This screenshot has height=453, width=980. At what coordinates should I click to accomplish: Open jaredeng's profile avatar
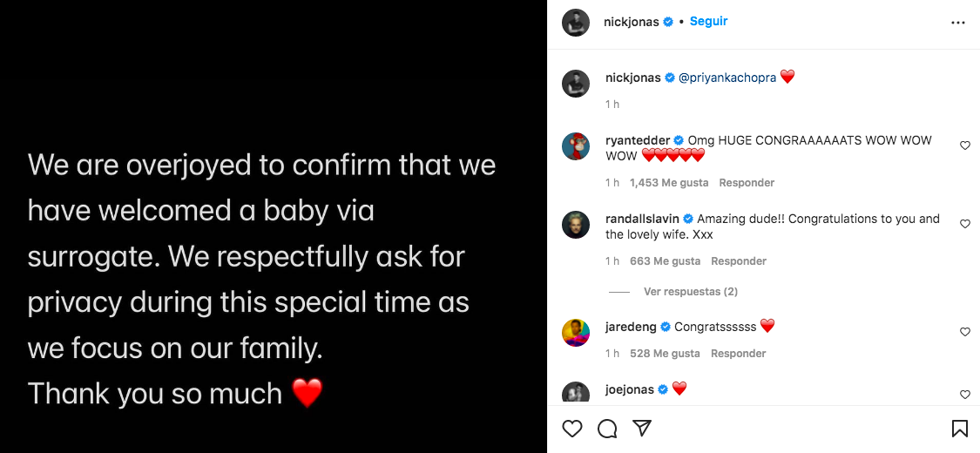pyautogui.click(x=576, y=333)
